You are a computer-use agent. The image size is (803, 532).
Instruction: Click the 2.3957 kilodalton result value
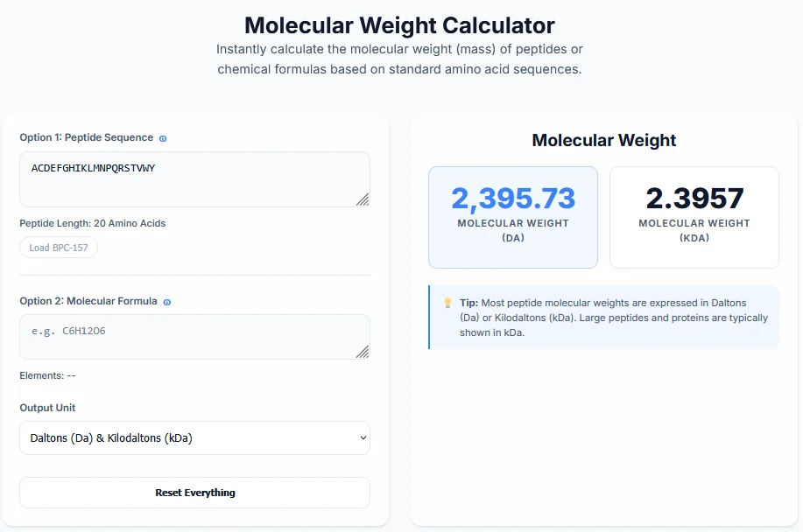[x=694, y=198]
